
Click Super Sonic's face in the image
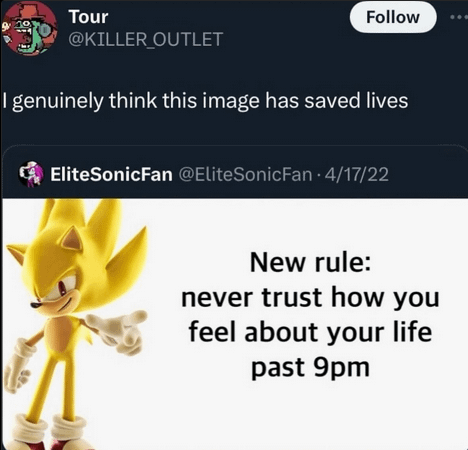coord(63,286)
